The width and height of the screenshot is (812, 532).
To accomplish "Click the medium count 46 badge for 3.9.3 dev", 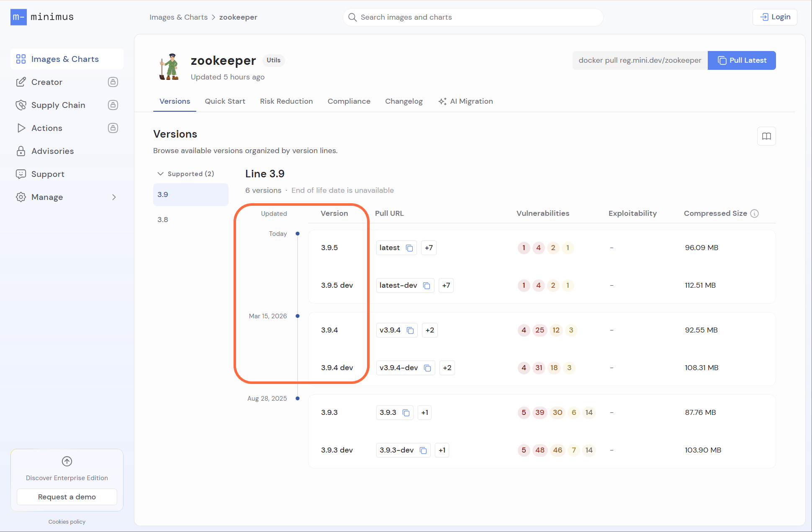I will 558,450.
